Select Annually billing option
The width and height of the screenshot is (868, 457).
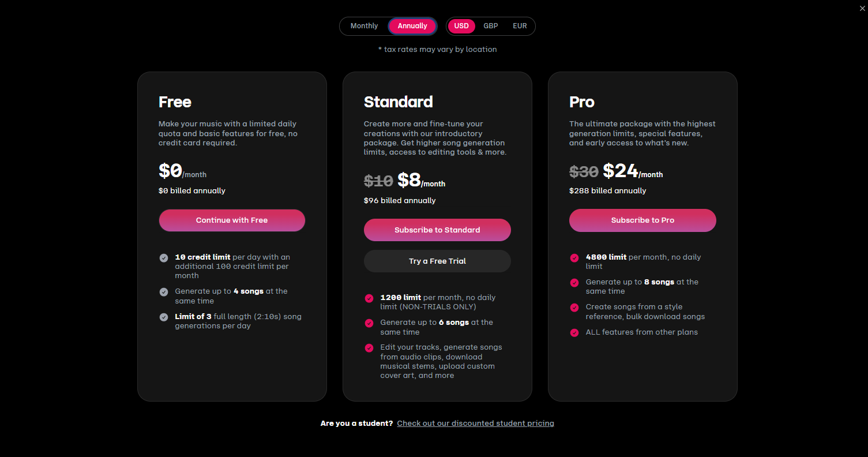point(412,26)
